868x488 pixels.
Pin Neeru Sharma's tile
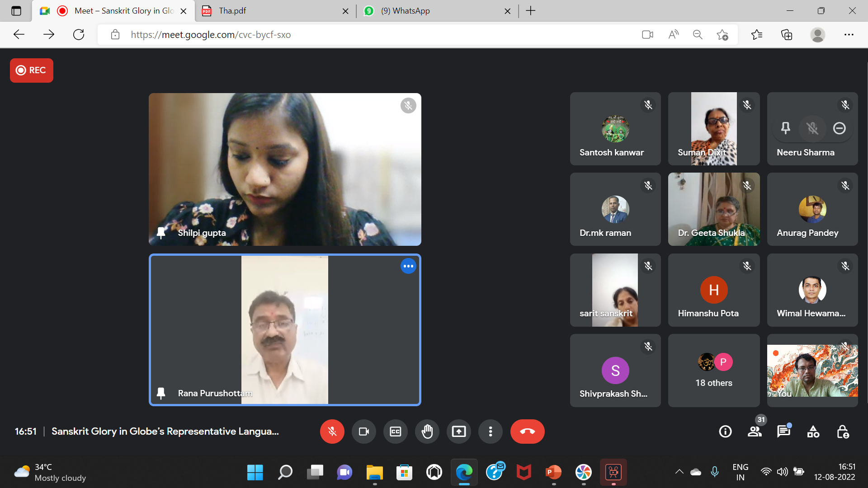click(786, 128)
